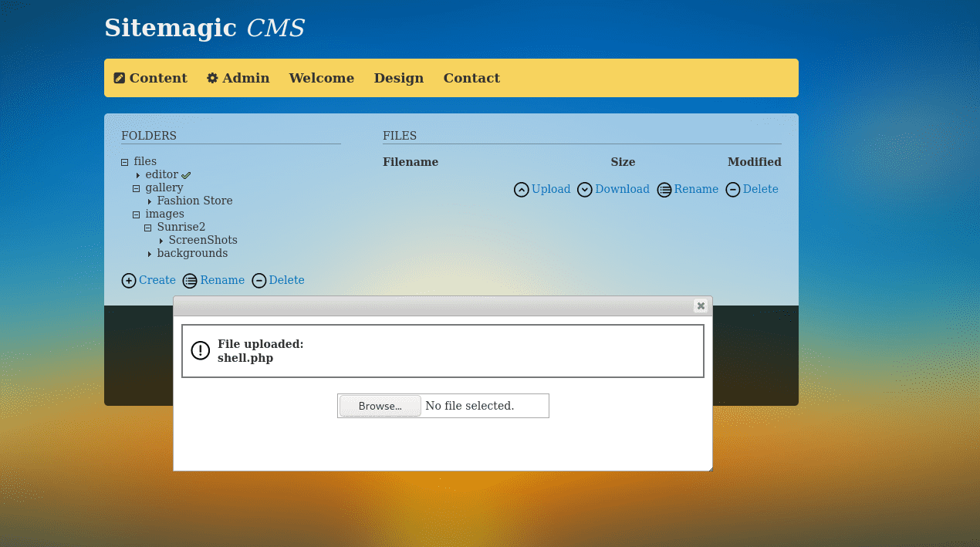
Task: Collapse the files root folder
Action: pos(125,162)
